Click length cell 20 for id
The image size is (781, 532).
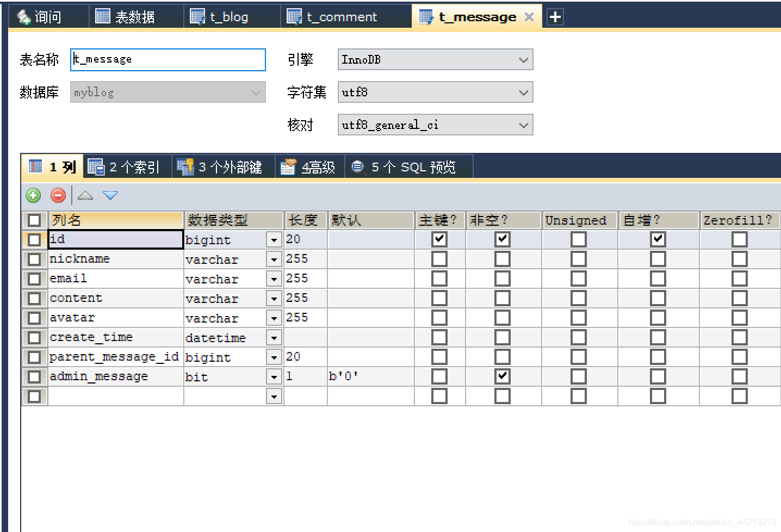[x=306, y=239]
